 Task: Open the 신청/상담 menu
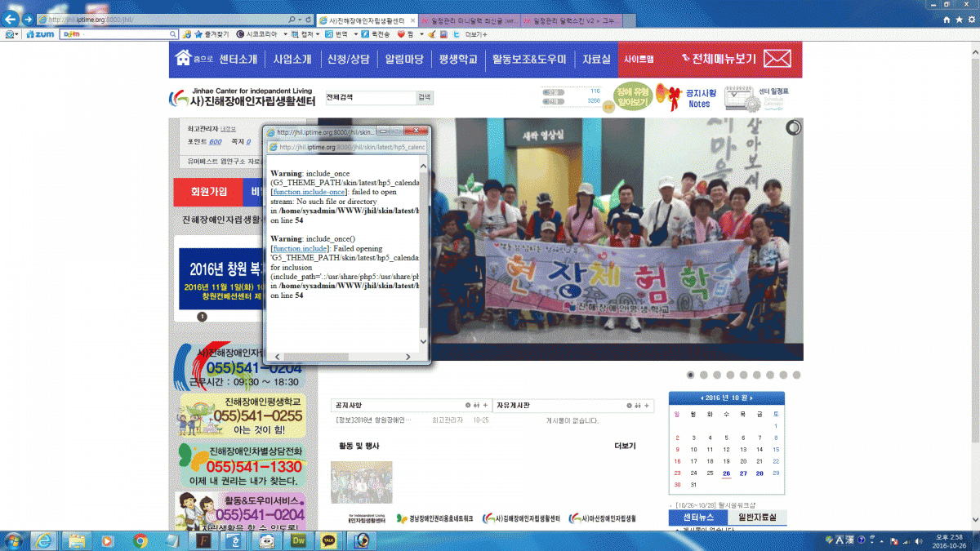click(348, 59)
